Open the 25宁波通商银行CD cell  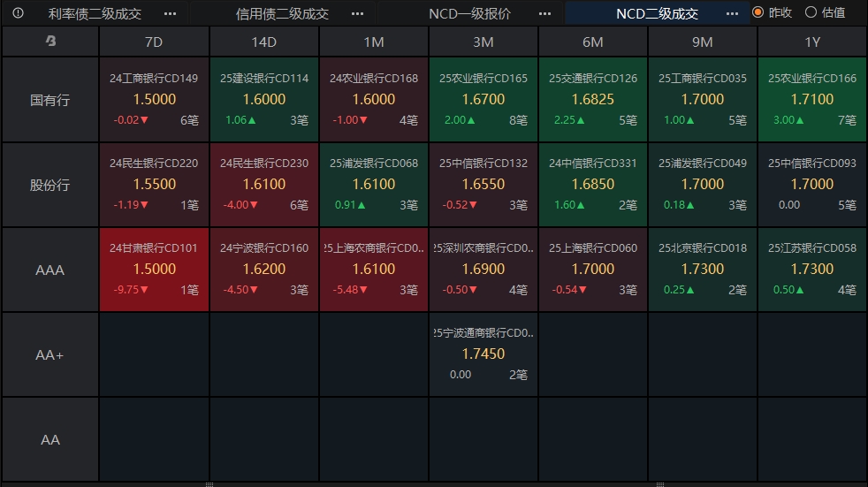(483, 354)
